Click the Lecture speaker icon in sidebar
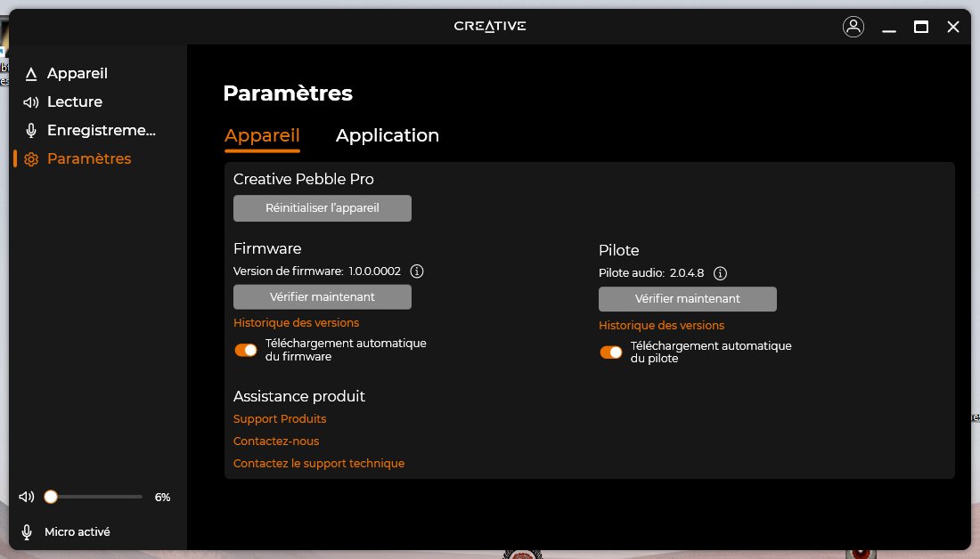 [x=31, y=102]
